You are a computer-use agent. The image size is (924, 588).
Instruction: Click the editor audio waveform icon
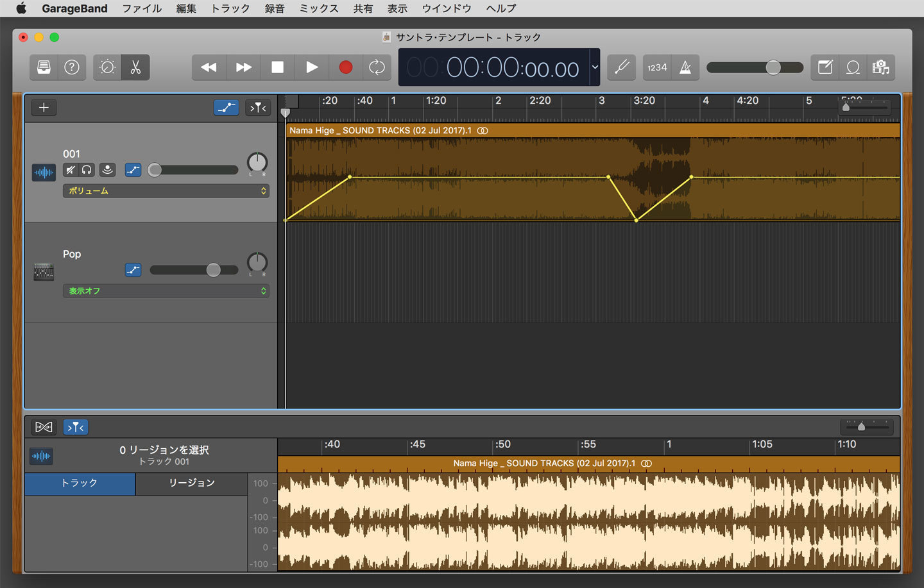click(x=41, y=457)
